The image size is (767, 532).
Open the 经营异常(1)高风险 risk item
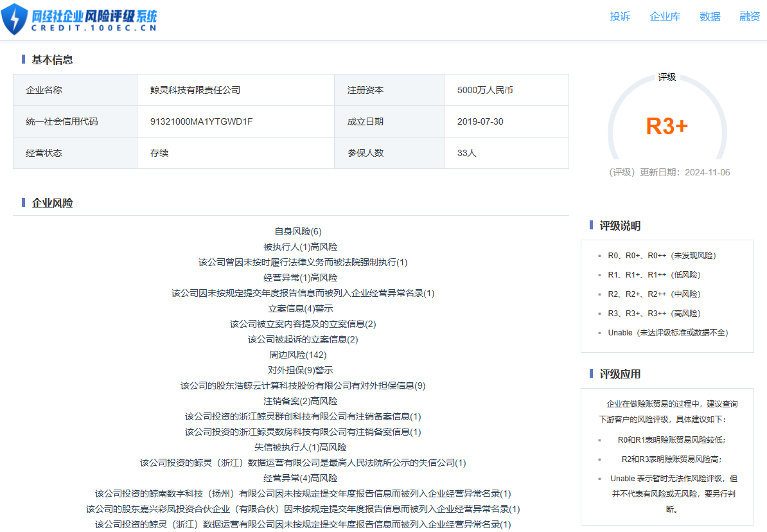coord(301,278)
